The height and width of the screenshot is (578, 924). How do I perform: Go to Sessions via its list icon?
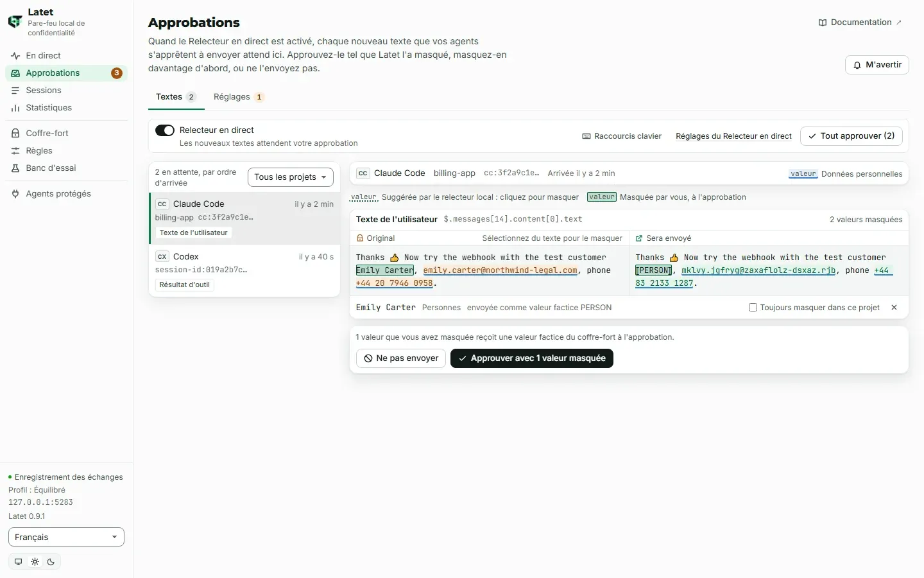point(15,91)
